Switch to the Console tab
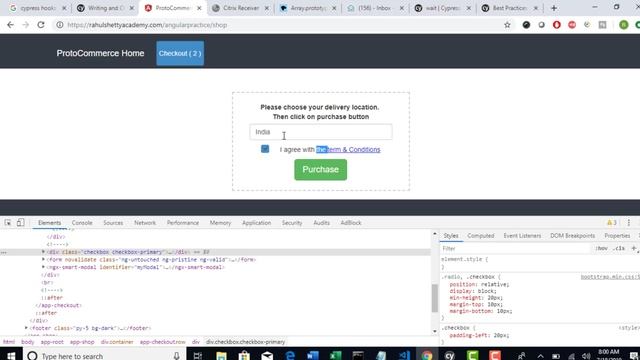Image resolution: width=640 pixels, height=360 pixels. click(x=82, y=223)
